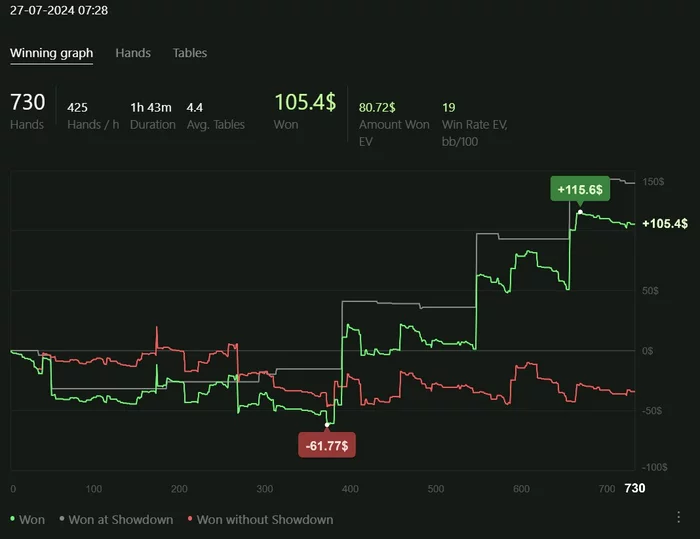Click the Win Rate EV bb/100 value
700x539 pixels.
[x=449, y=106]
